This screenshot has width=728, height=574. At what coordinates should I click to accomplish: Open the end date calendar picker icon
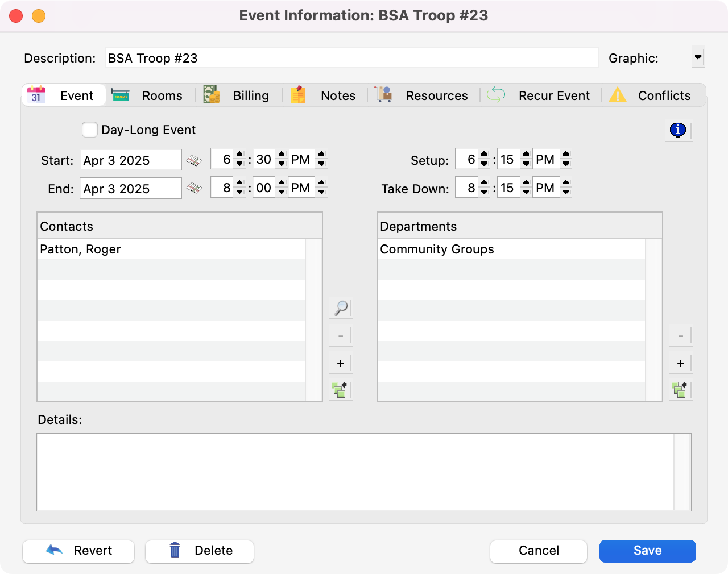coord(194,188)
